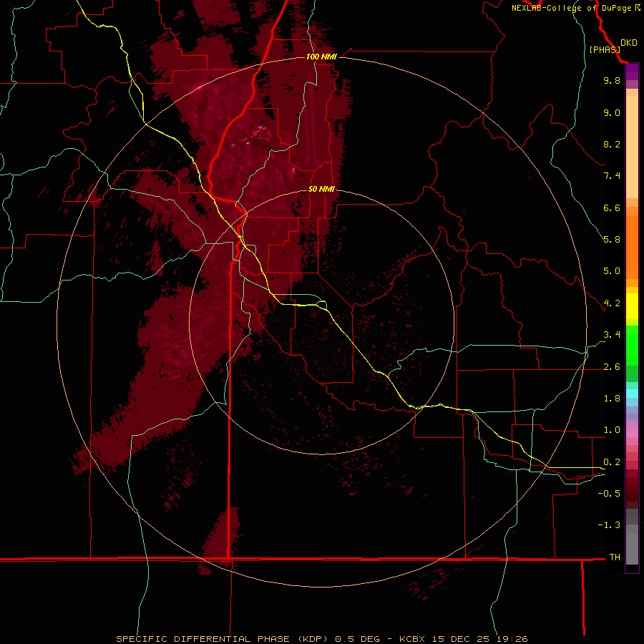The image size is (644, 644).
Task: Click the 7.4 legend value
Action: pos(612,176)
